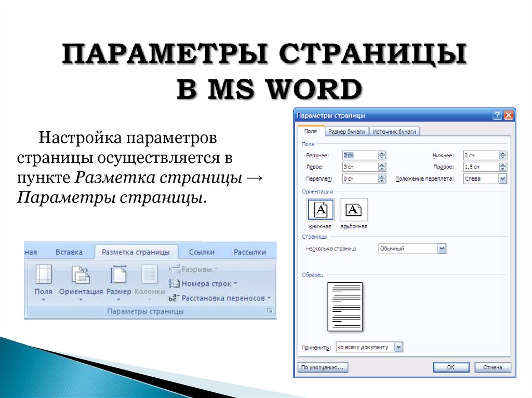Open the Параметры страницы dialog launcher icon
Image resolution: width=532 pixels, height=398 pixels.
(x=271, y=310)
